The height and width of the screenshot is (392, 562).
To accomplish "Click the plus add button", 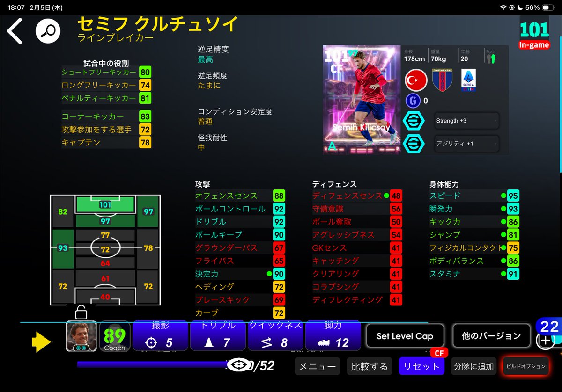I will (x=545, y=340).
